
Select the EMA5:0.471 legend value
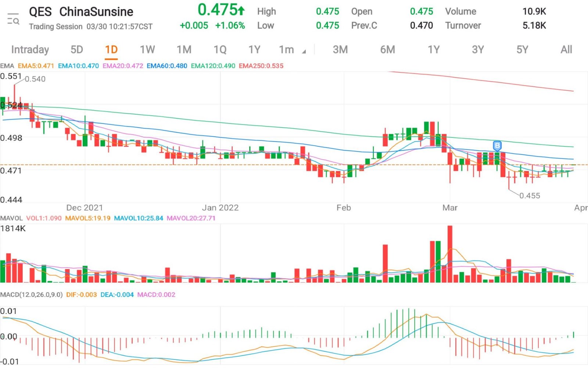pos(36,66)
